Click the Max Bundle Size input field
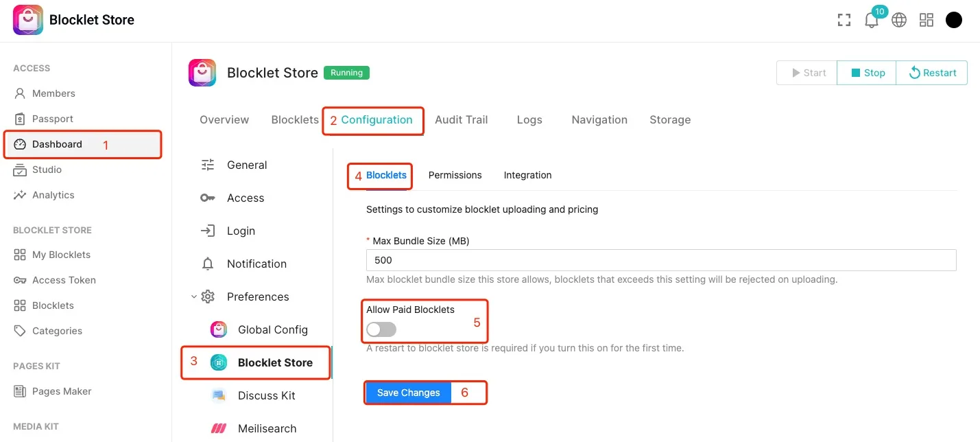This screenshot has height=442, width=980. (x=661, y=260)
